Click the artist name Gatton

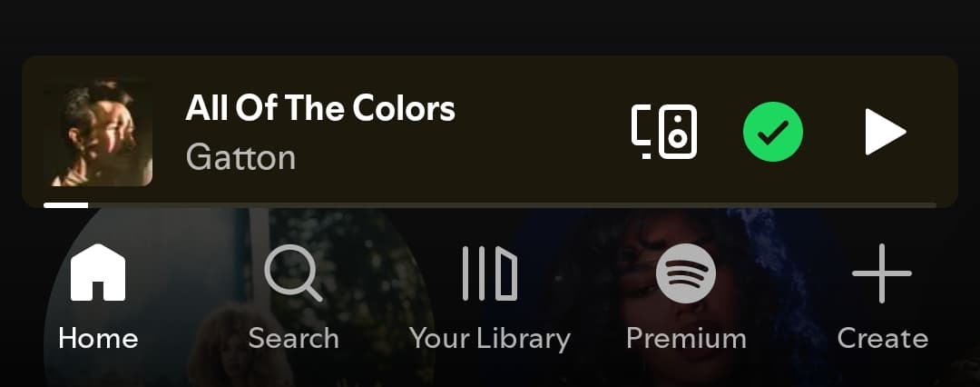[x=240, y=157]
